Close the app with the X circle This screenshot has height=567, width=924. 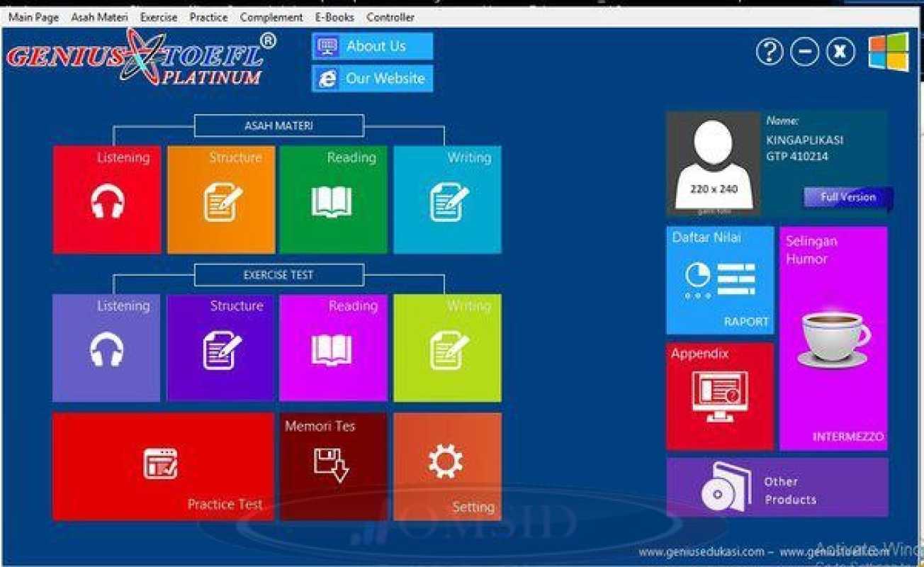(x=841, y=52)
